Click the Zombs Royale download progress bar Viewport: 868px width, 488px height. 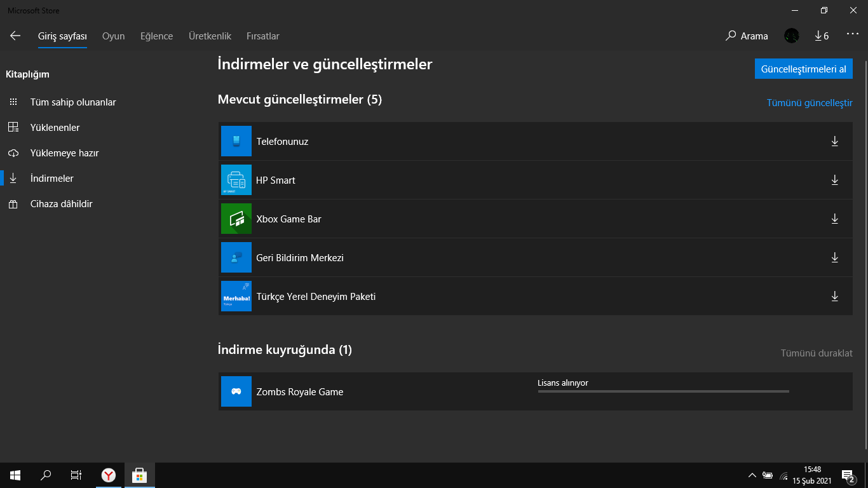[663, 391]
